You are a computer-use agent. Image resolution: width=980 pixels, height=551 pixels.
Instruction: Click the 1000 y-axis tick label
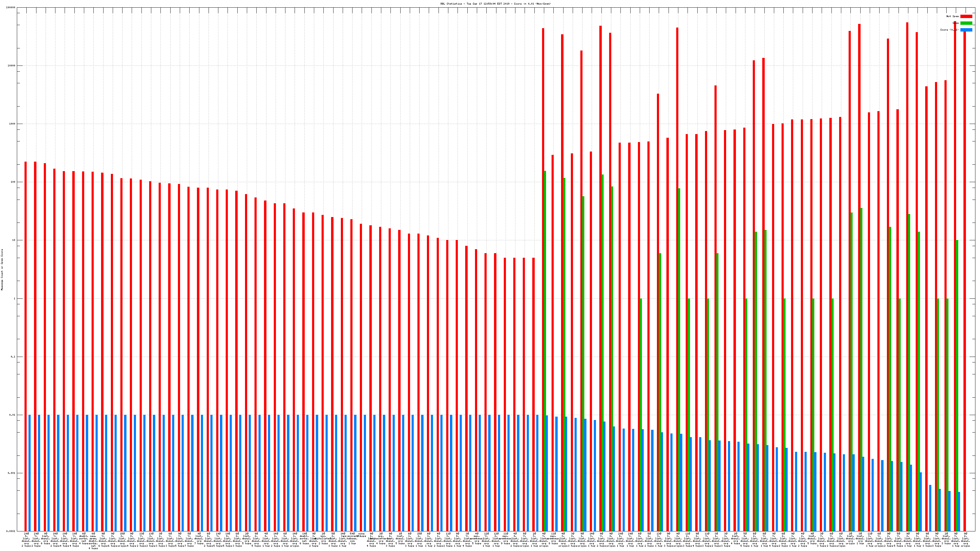(13, 124)
